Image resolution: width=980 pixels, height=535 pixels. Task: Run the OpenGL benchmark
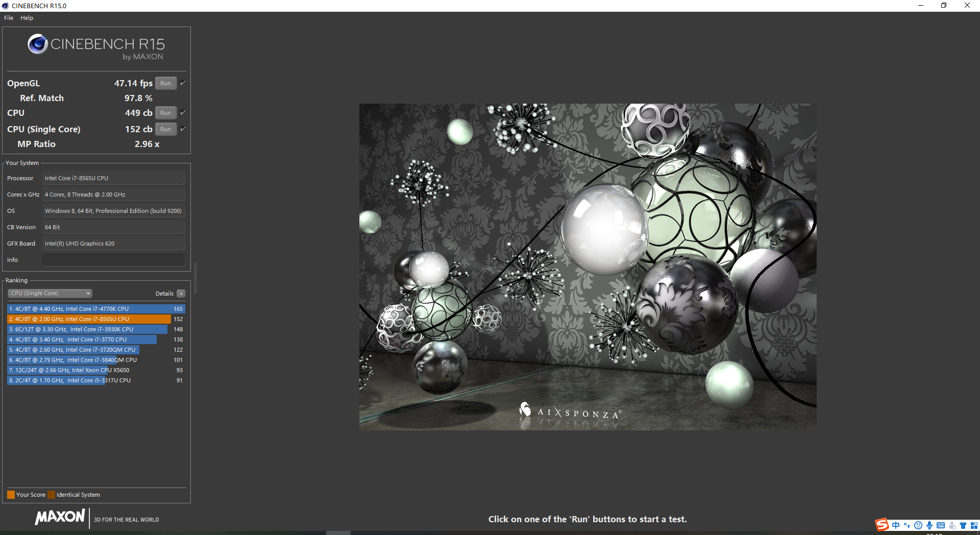coord(166,83)
